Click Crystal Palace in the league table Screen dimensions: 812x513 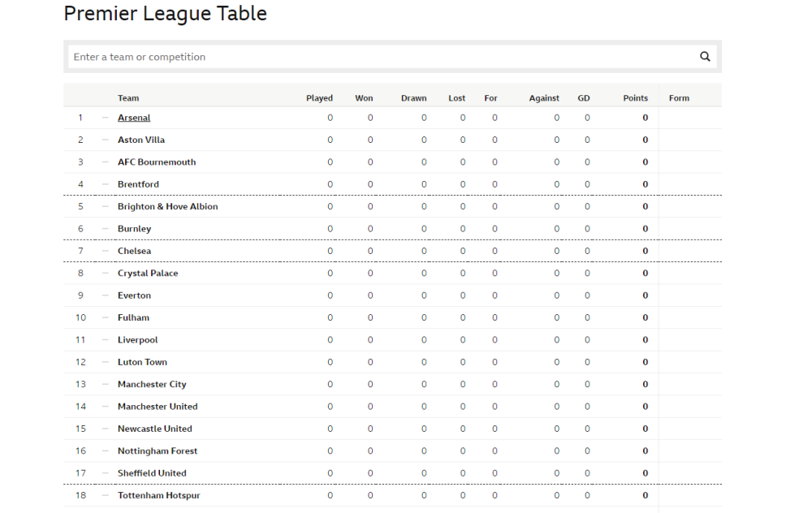[x=148, y=274]
